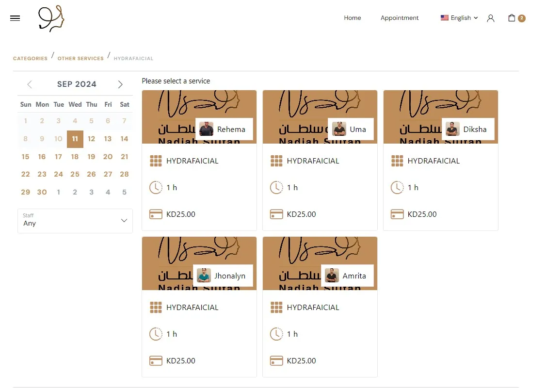The height and width of the screenshot is (392, 546).
Task: Select September 22 on calendar
Action: (25, 174)
